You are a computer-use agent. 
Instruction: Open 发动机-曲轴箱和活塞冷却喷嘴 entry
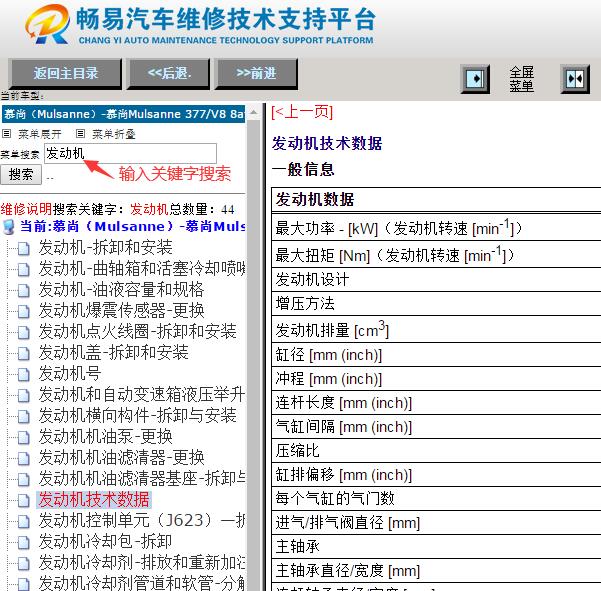pyautogui.click(x=142, y=269)
